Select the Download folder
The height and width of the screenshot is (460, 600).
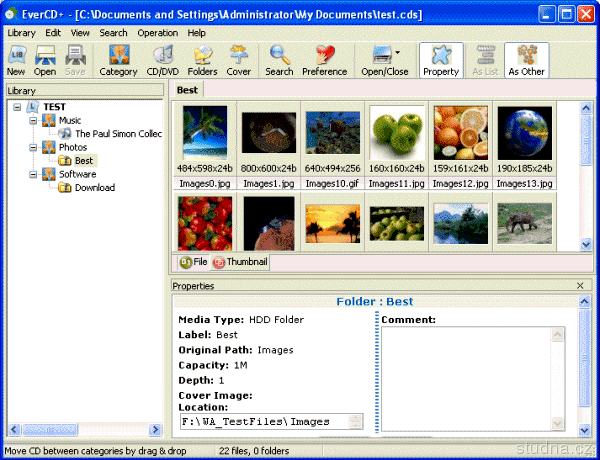95,188
